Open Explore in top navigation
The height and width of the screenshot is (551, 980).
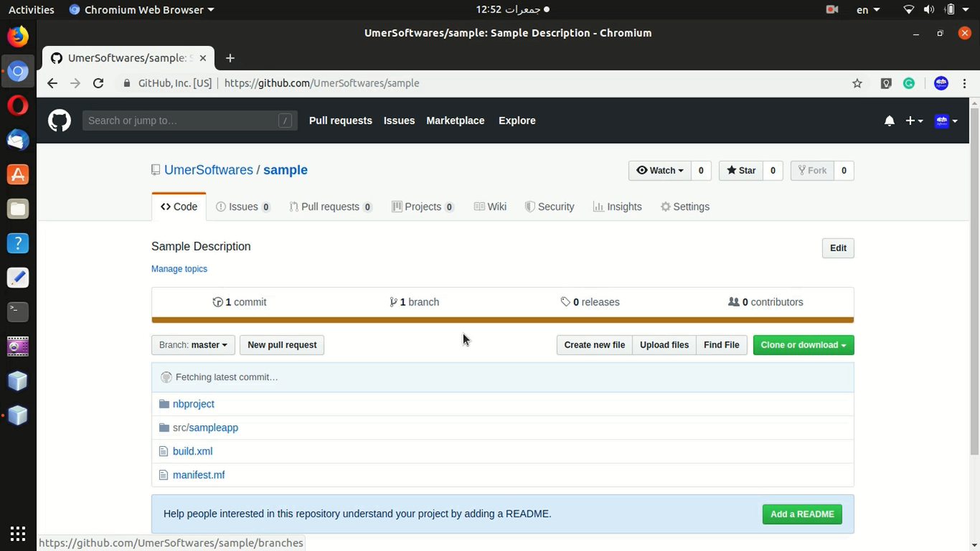pos(517,121)
